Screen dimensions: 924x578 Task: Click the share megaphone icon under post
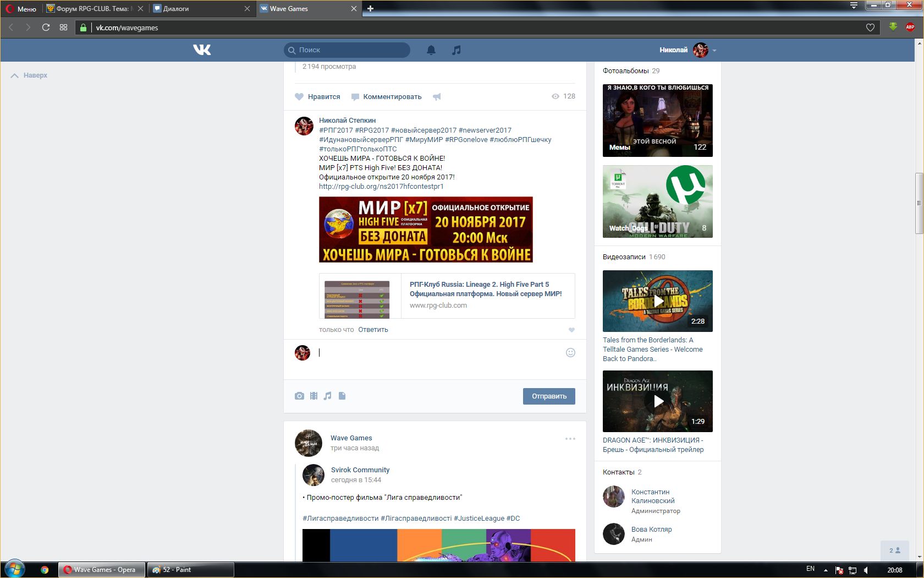coord(437,97)
